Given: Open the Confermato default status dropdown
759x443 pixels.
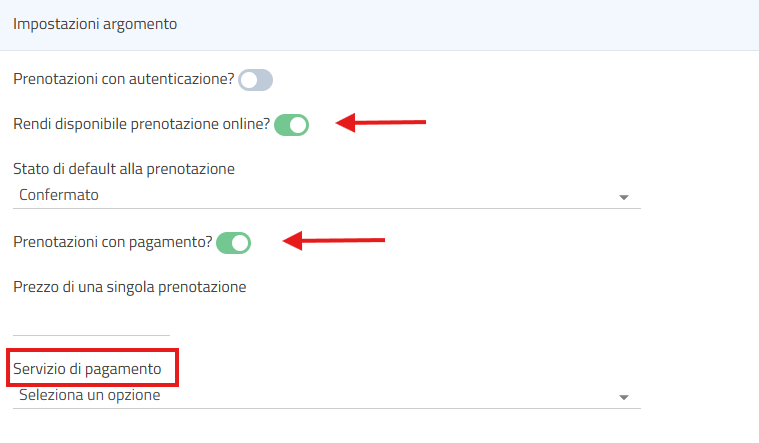Looking at the screenshot, I should click(320, 196).
